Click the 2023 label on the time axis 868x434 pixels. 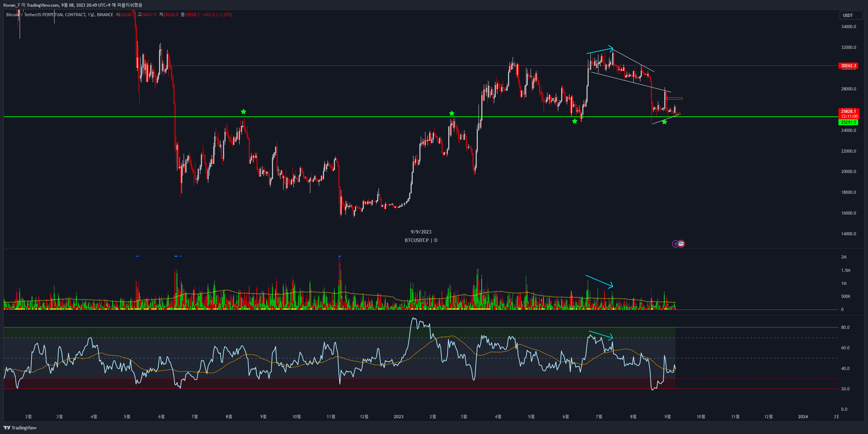398,417
